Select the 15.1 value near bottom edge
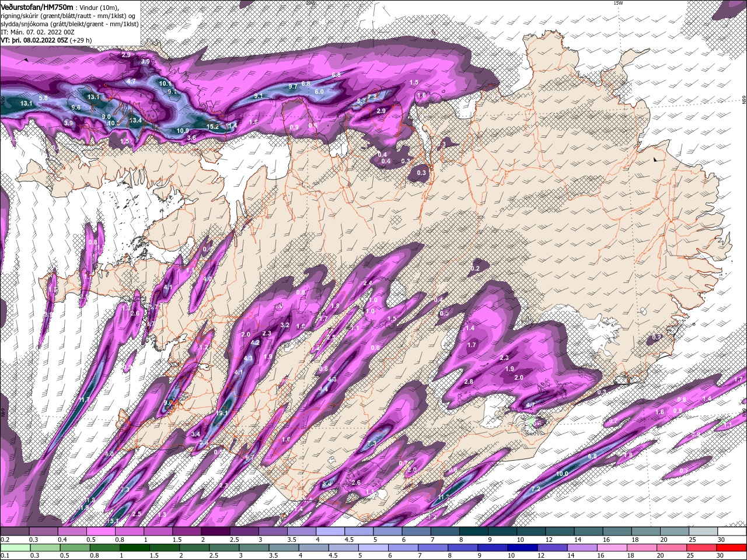The image size is (747, 560). pyautogui.click(x=113, y=521)
